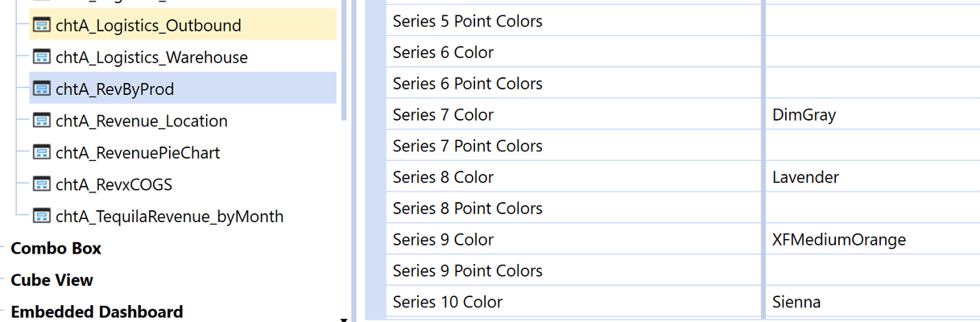
Task: Expand the Embedded Dashboard group
Action: coord(97,312)
